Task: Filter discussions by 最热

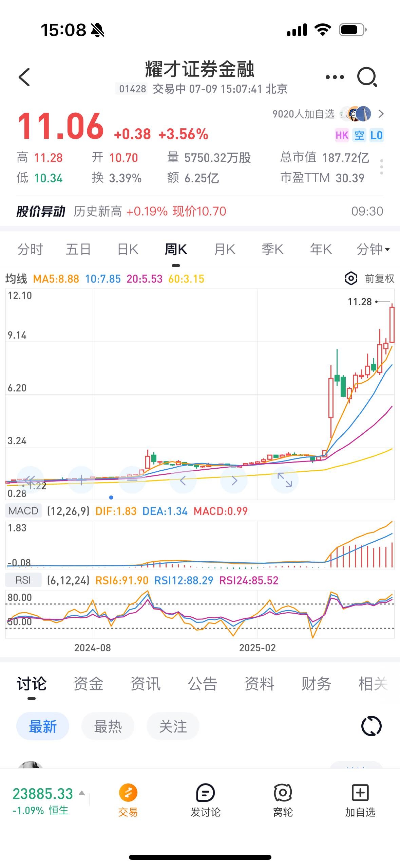Action: [108, 726]
